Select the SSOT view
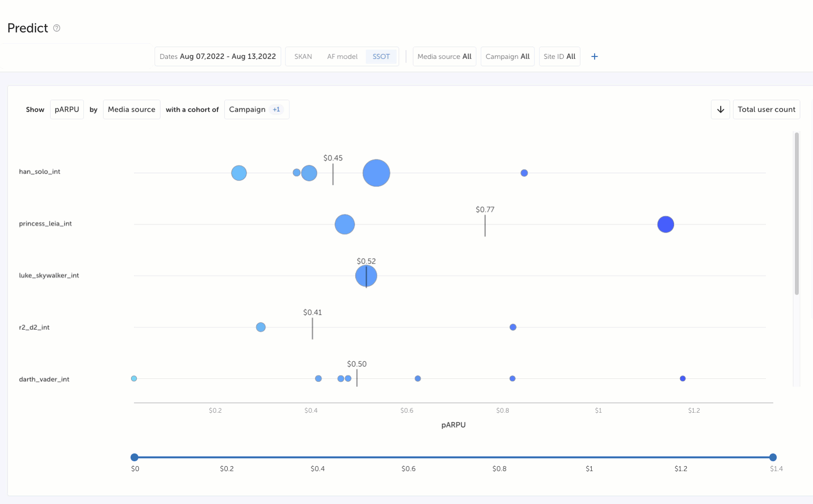 [381, 56]
